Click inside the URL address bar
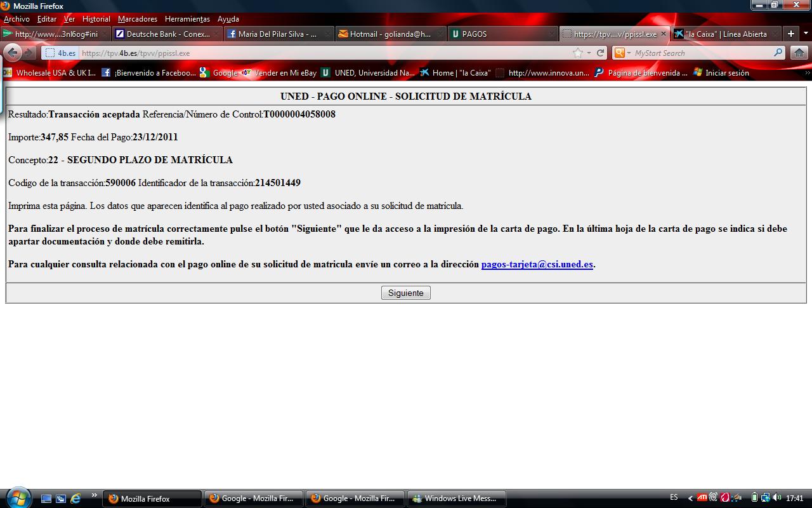 317,53
